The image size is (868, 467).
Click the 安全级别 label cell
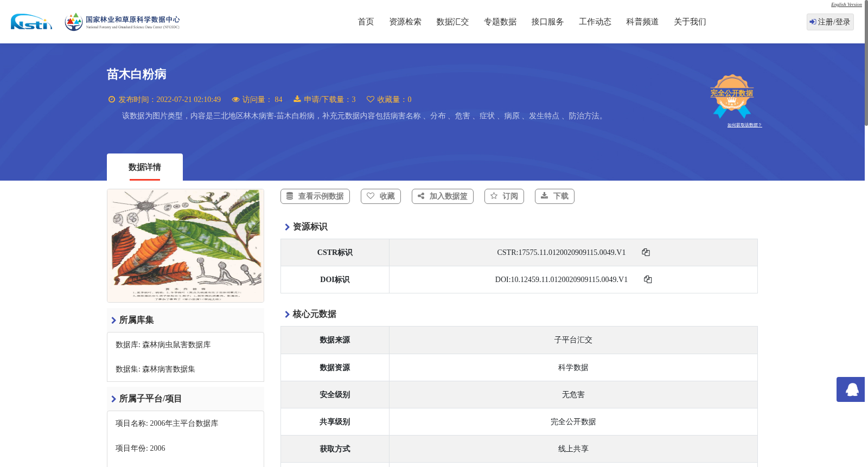coord(335,395)
